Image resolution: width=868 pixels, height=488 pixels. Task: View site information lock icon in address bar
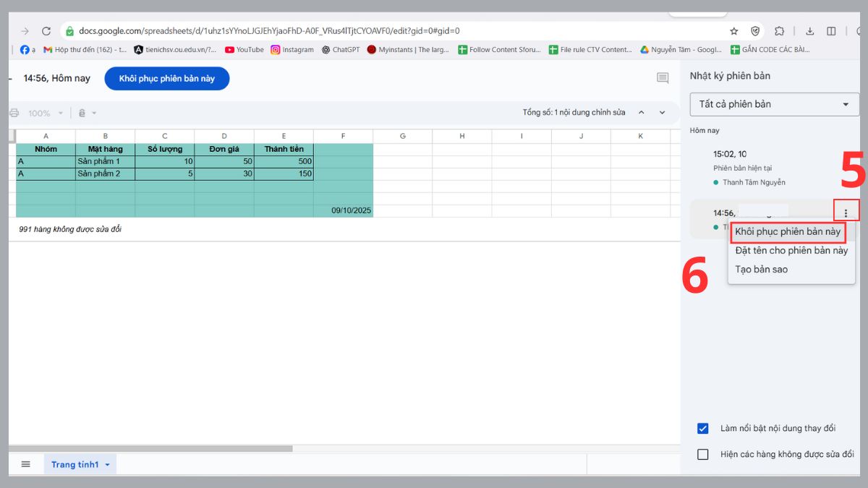tap(70, 31)
